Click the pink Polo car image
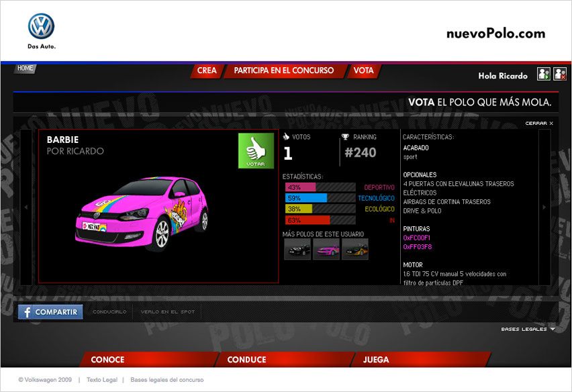 (x=142, y=213)
